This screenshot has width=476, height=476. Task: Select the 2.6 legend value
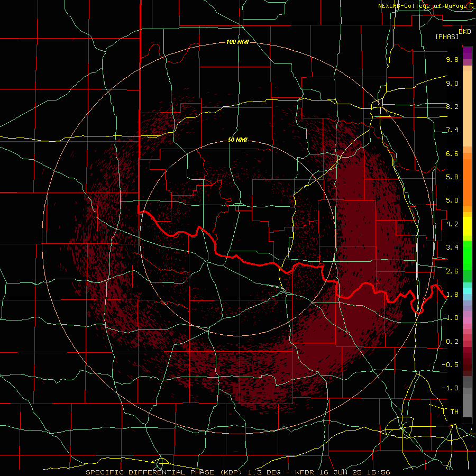(x=452, y=271)
